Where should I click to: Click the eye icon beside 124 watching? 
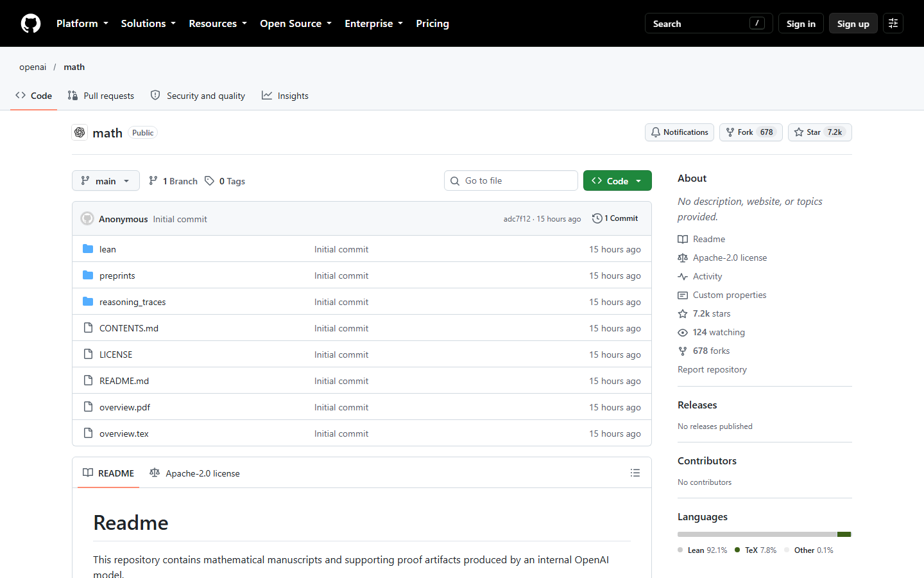[x=683, y=332]
